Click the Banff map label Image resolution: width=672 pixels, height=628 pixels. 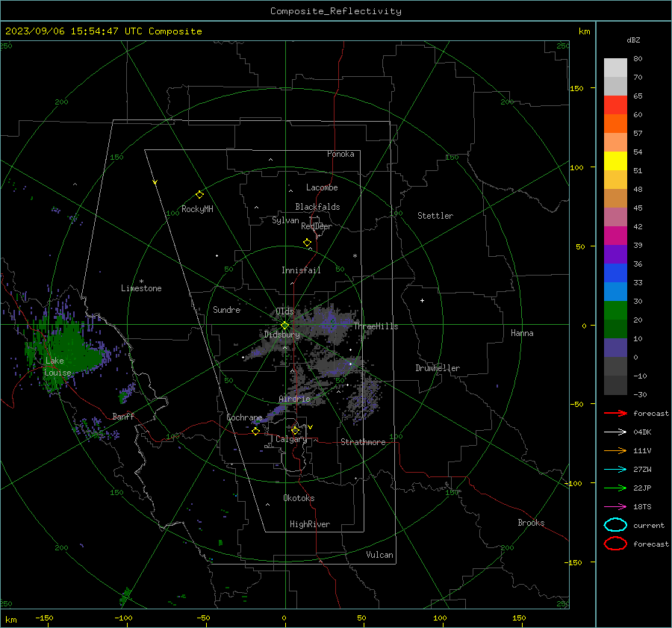click(123, 417)
